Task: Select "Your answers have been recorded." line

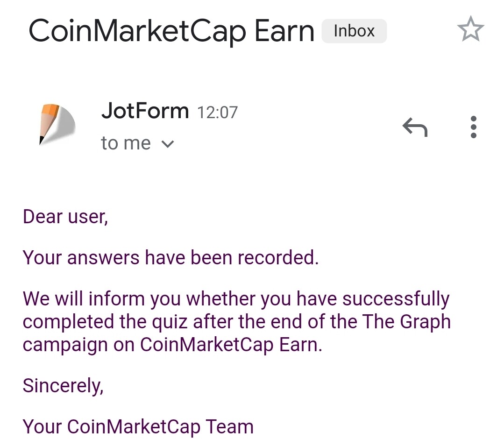Action: coord(170,257)
